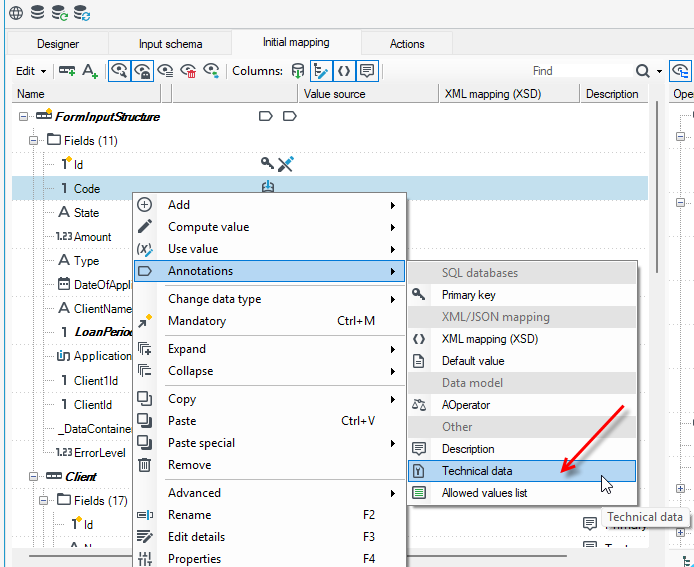Click Compute value menu entry

(x=270, y=227)
